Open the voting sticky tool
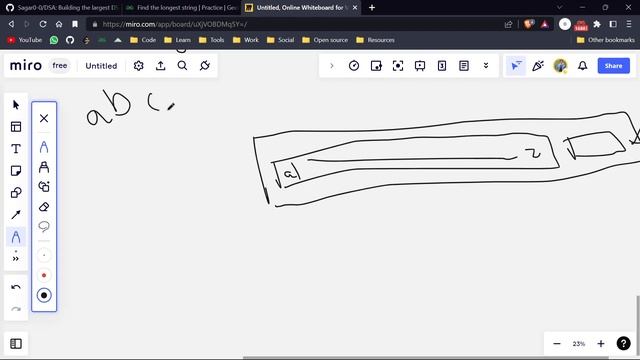 [x=376, y=66]
